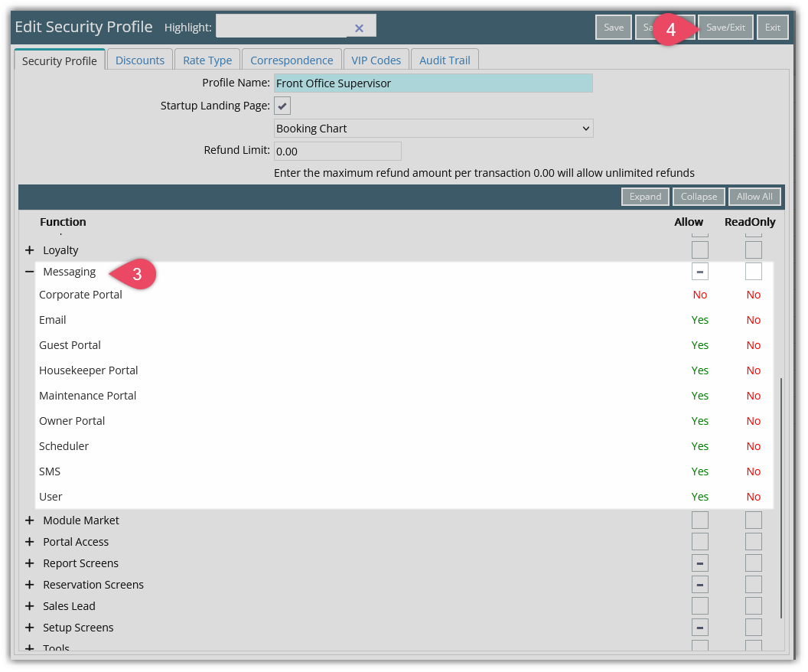Toggle ReadOnly checkbox for Sales Lead
The height and width of the screenshot is (672, 808).
pyautogui.click(x=754, y=606)
